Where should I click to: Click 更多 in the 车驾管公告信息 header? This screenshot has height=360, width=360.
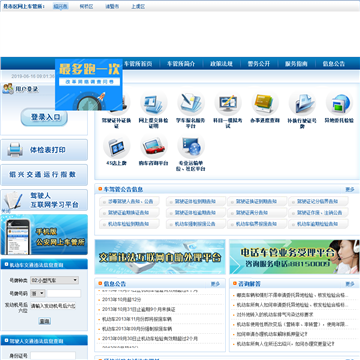tap(350, 189)
